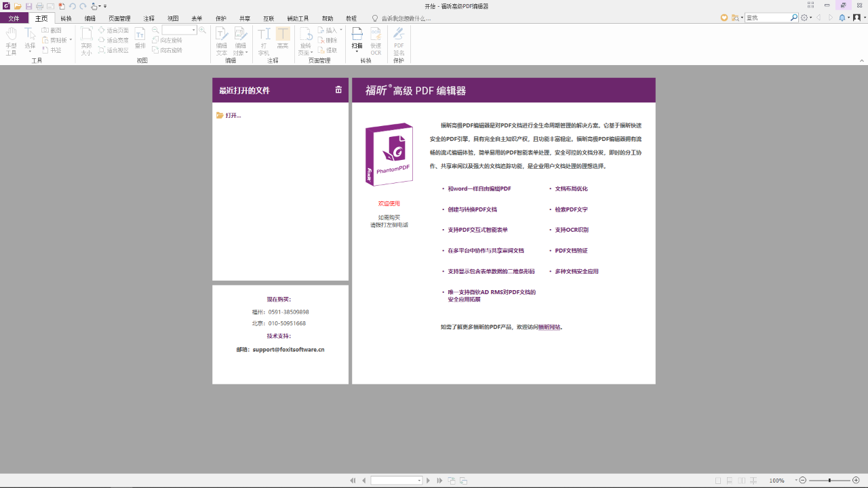Click the orange heart favorite icon
This screenshot has height=488, width=868.
724,18
